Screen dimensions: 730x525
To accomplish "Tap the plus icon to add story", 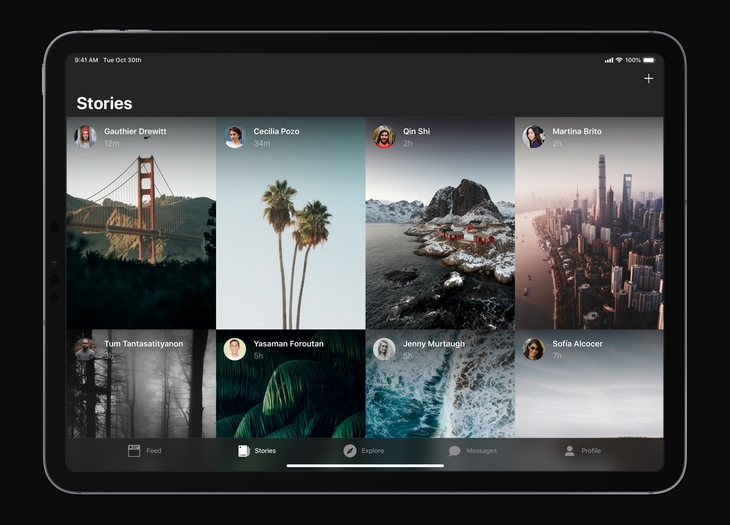I will (x=648, y=78).
